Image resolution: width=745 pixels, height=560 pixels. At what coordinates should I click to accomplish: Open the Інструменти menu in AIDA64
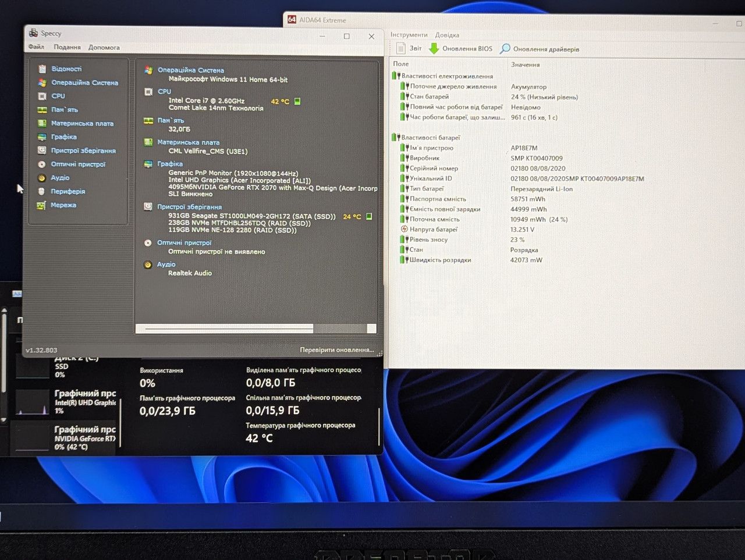pos(409,35)
